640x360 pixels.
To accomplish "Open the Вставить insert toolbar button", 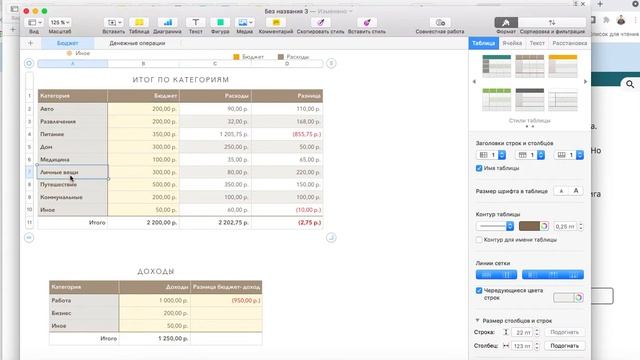I will [x=113, y=22].
